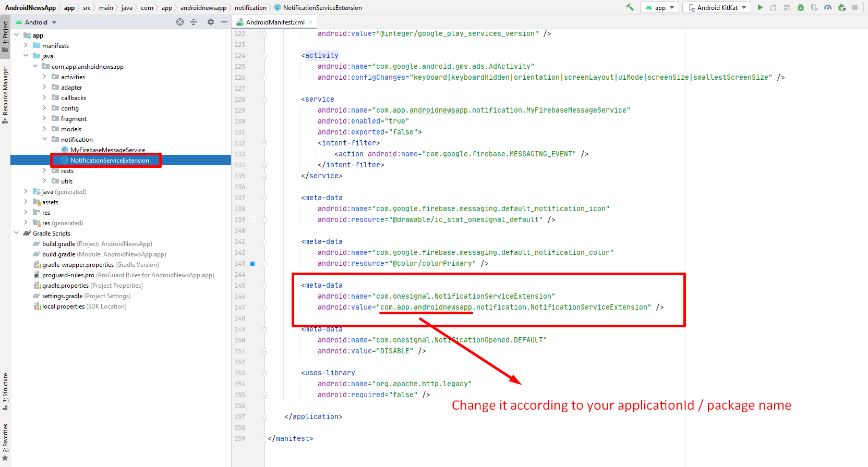Screen dimensions: 868x467
Task: Select the rests package
Action: 67,171
